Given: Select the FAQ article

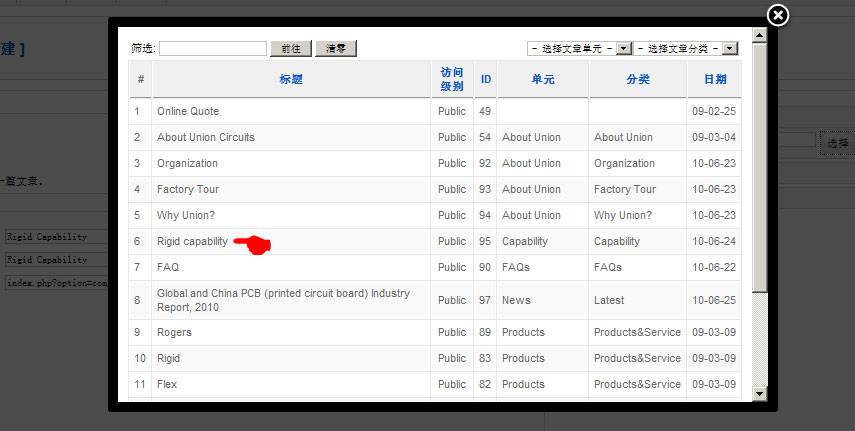Looking at the screenshot, I should point(168,267).
